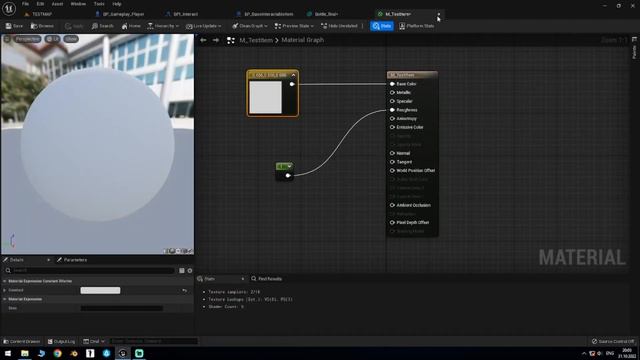
Task: Click the Metallic input pin
Action: tap(392, 92)
